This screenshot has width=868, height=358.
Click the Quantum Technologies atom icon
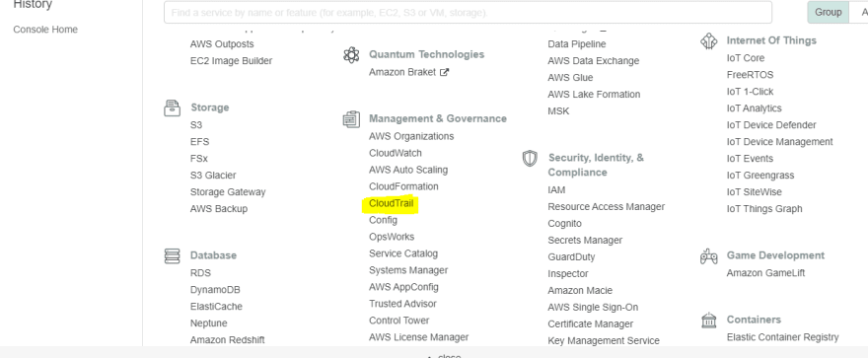[x=351, y=55]
